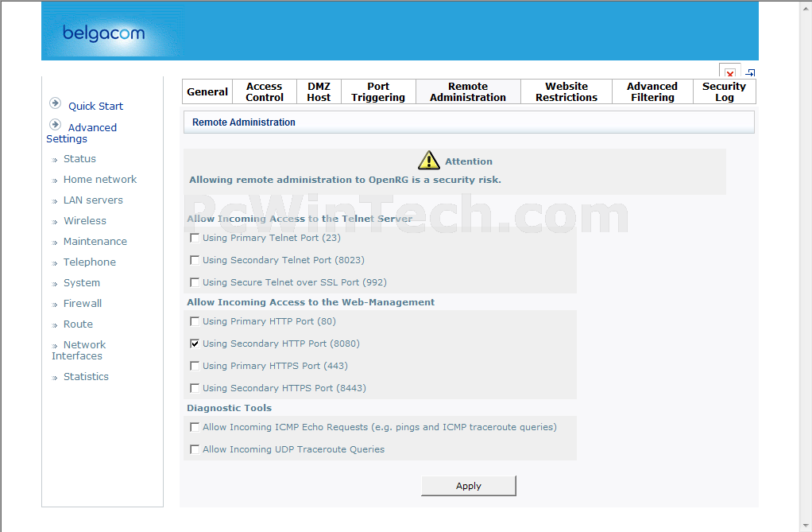Image resolution: width=812 pixels, height=532 pixels.
Task: Open Statistics in the sidebar
Action: tap(86, 377)
